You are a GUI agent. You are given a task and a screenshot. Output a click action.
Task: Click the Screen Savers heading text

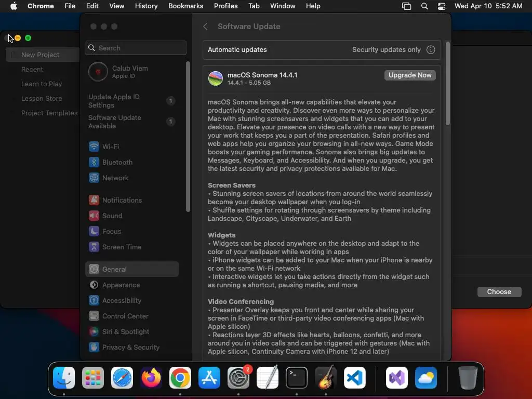point(231,185)
